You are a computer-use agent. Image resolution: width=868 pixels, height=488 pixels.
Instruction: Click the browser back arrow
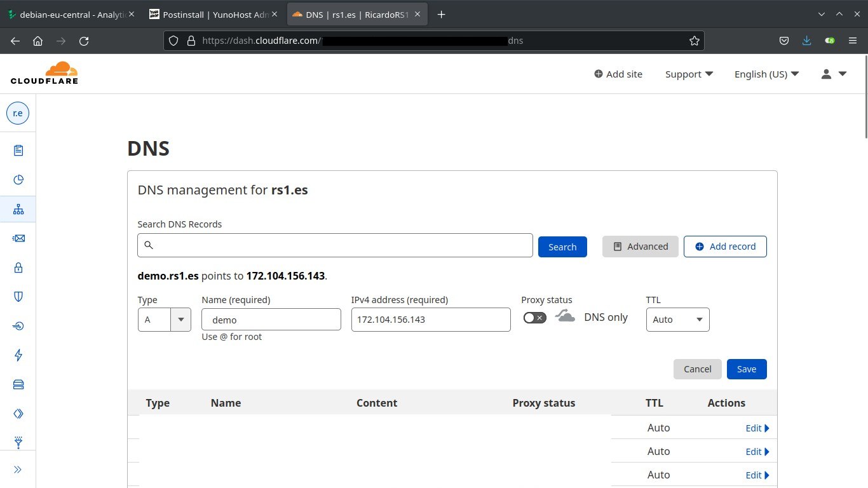[15, 41]
